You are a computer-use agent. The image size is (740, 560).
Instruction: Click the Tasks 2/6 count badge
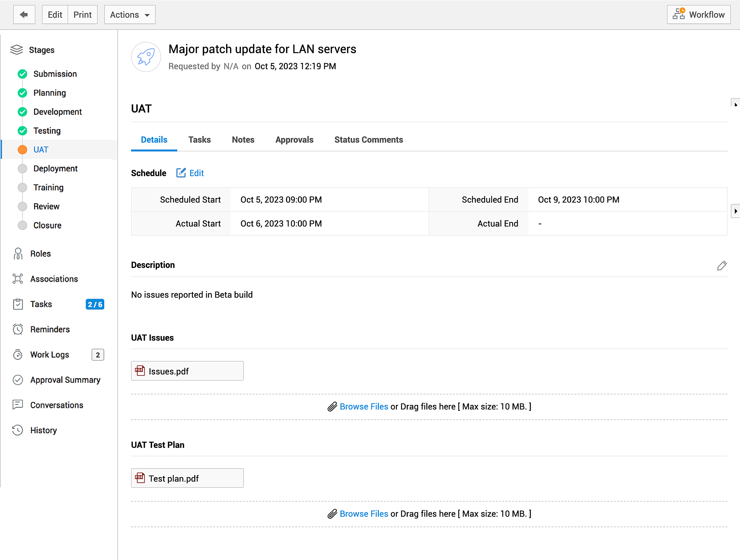[95, 304]
